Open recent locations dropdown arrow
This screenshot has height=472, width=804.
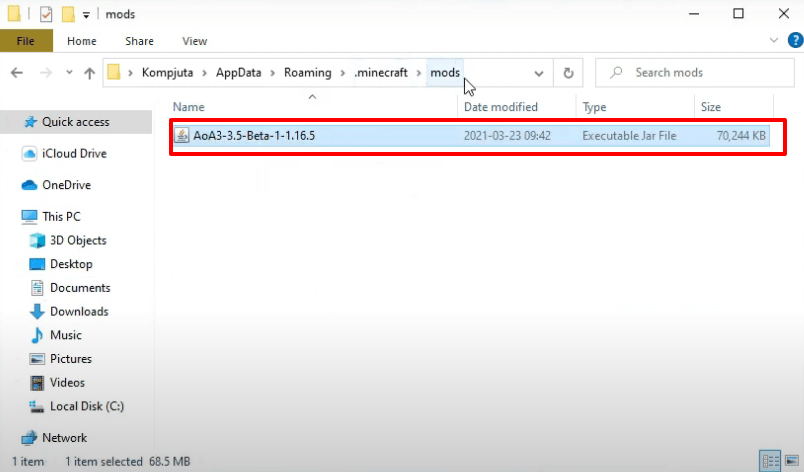(69, 73)
